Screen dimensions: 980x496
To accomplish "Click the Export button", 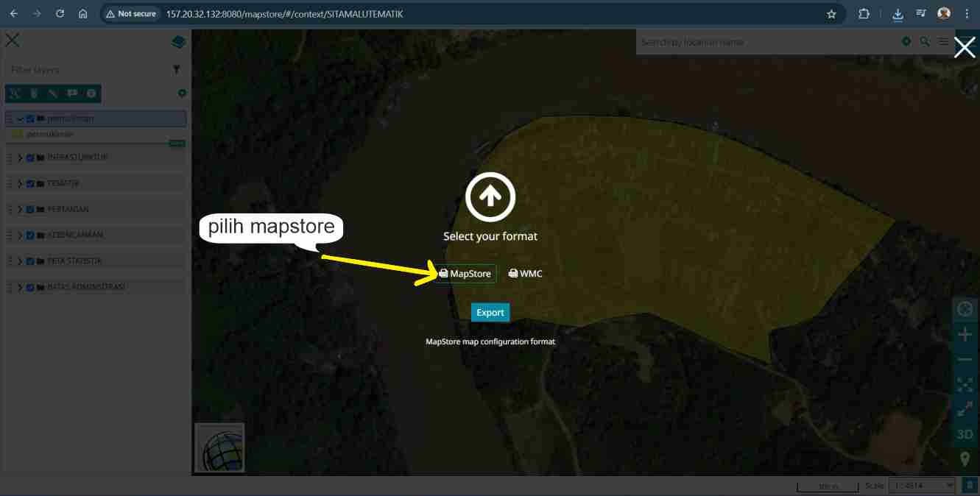I will coord(490,313).
